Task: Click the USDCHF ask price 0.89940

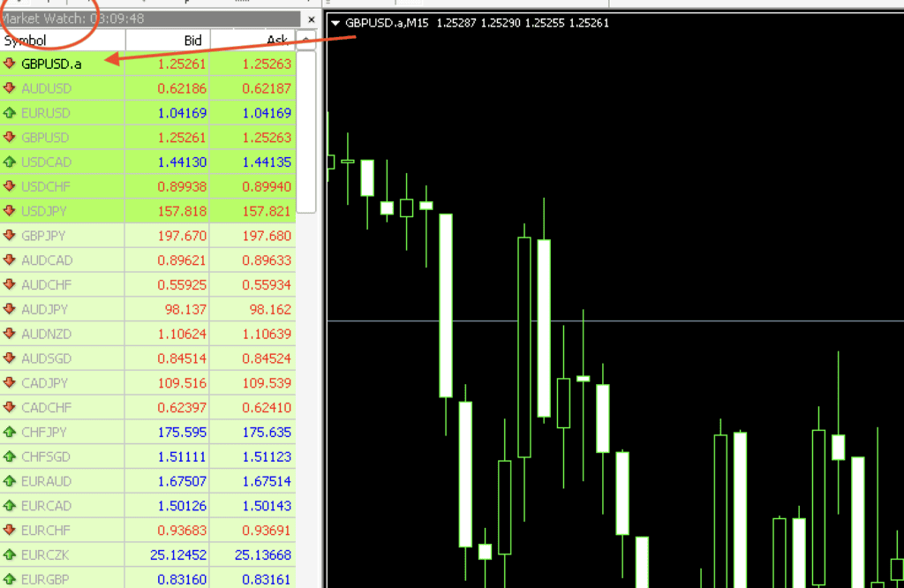Action: (x=266, y=186)
